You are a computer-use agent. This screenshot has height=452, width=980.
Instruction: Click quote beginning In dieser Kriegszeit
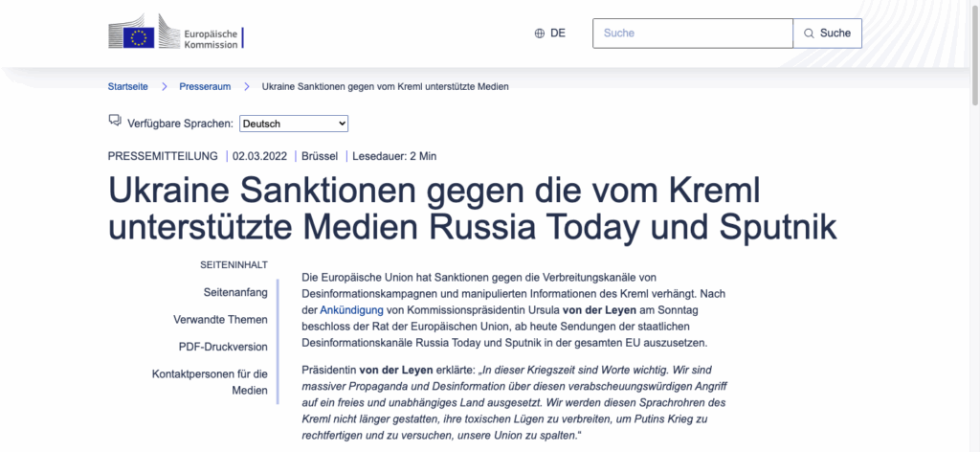pos(514,402)
